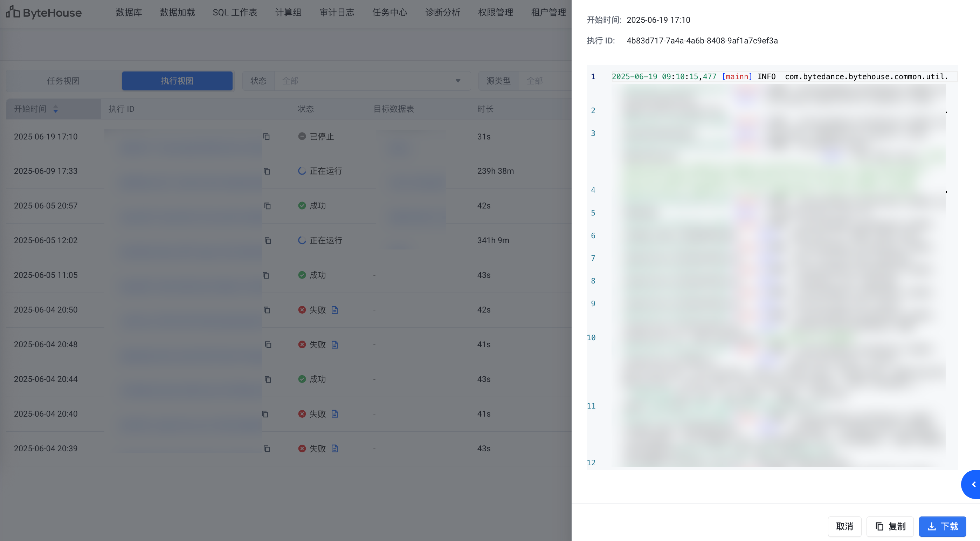This screenshot has height=541, width=980.
Task: Click the 复制 copy button
Action: (x=890, y=526)
